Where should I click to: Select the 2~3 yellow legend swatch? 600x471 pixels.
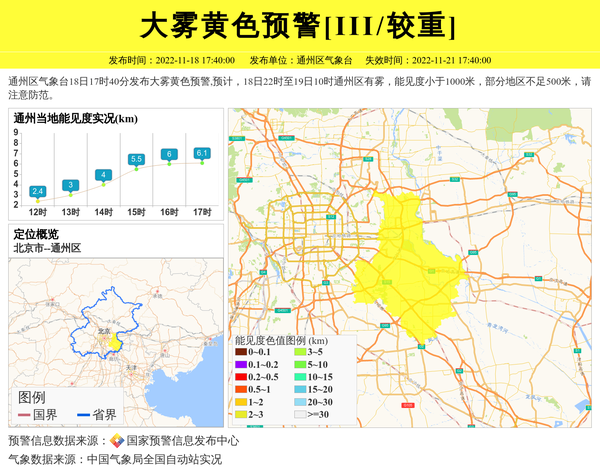coord(240,414)
